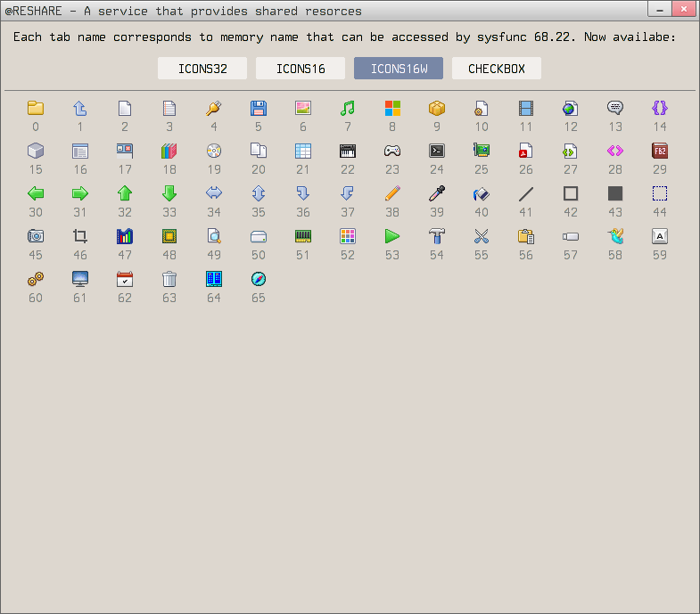Select the crop tool icon 46

click(80, 236)
